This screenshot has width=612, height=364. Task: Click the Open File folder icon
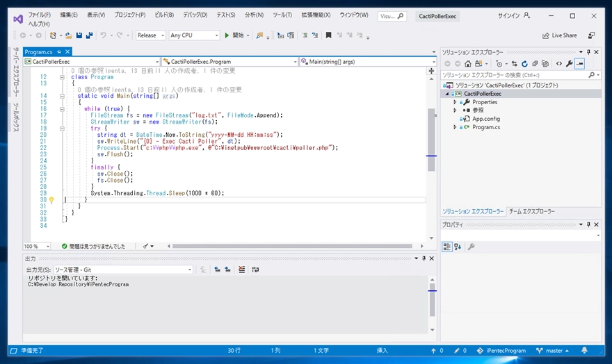69,35
